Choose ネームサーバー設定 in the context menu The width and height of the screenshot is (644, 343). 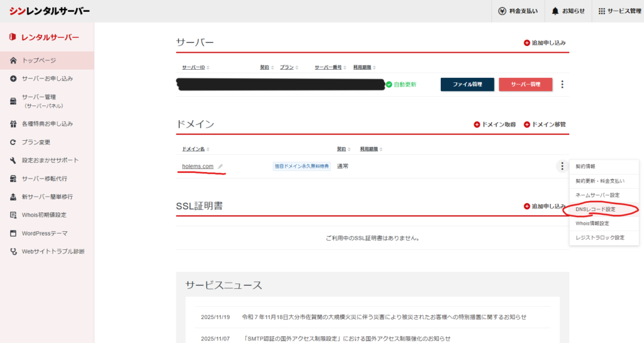point(597,195)
